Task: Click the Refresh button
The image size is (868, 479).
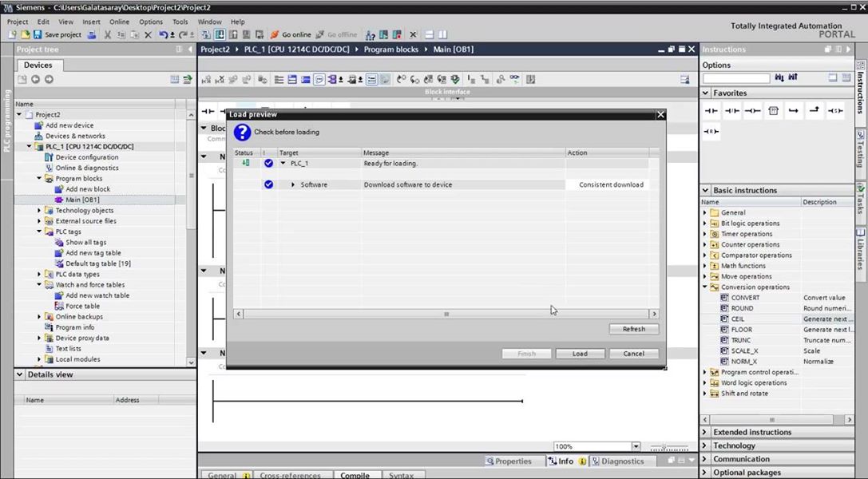Action: (634, 329)
